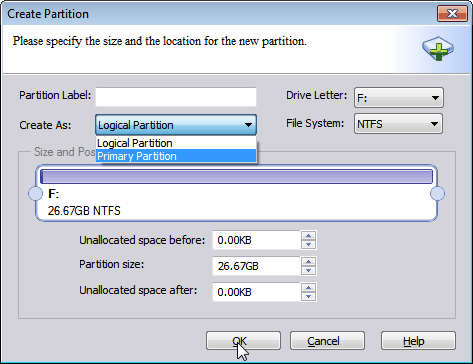The image size is (473, 364).
Task: Click the right partition resize handle
Action: (x=437, y=193)
